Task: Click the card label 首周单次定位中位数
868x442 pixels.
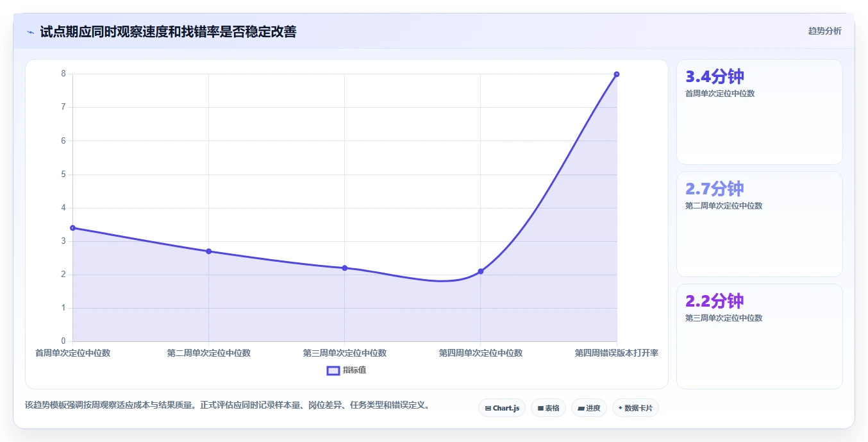Action: tap(720, 94)
